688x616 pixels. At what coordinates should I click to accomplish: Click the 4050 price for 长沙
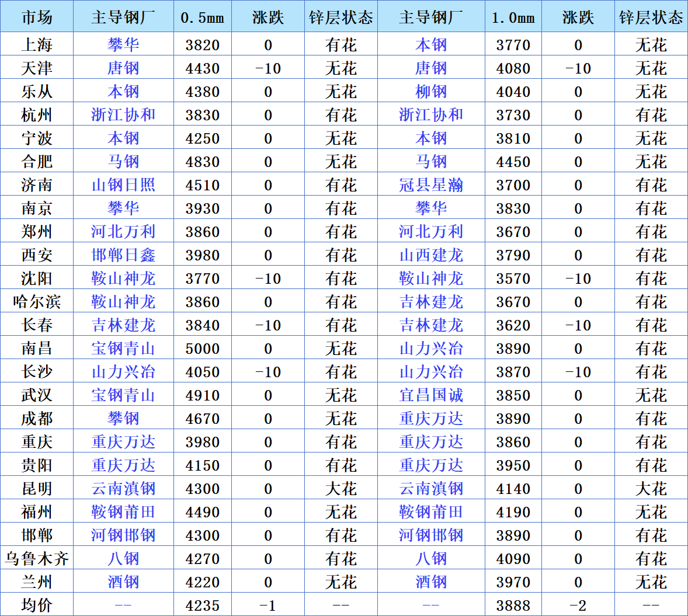(x=202, y=371)
